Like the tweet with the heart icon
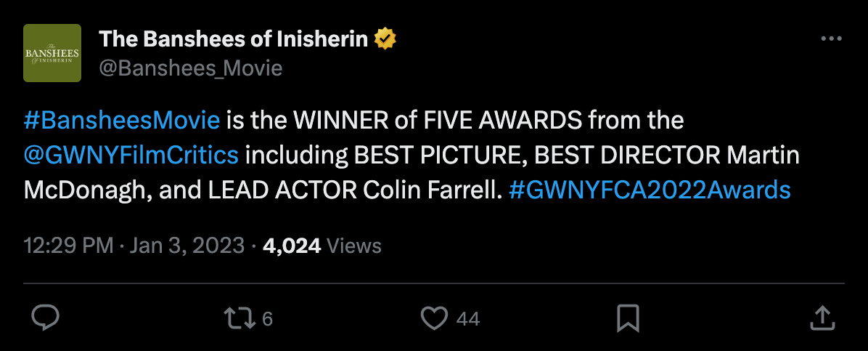The image size is (868, 351). pos(435,318)
